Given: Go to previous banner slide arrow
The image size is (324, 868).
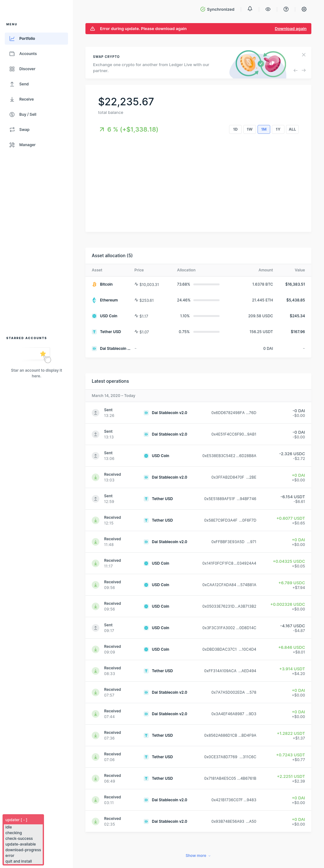Looking at the screenshot, I should 296,71.
